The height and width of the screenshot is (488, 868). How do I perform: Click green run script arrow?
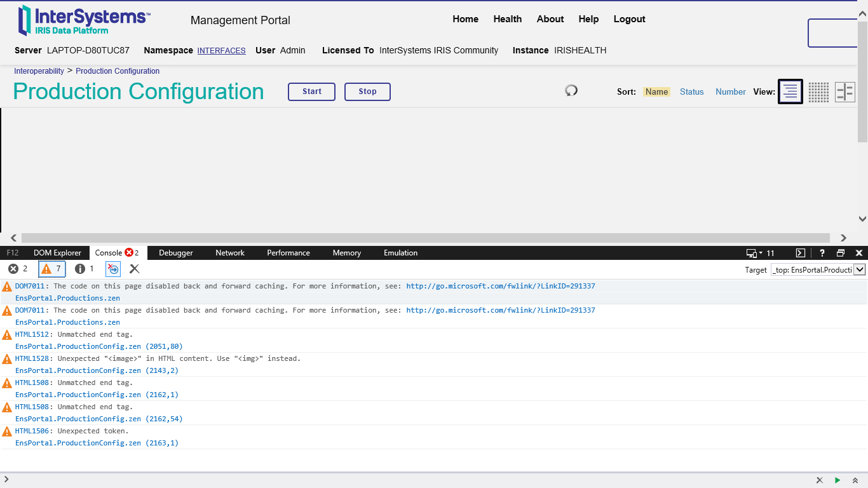click(837, 480)
